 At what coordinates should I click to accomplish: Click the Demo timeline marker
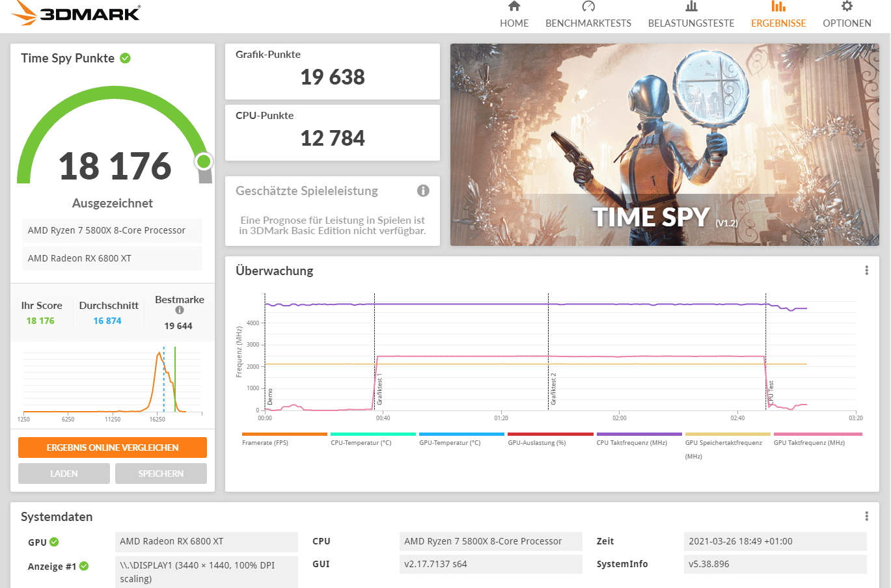270,396
